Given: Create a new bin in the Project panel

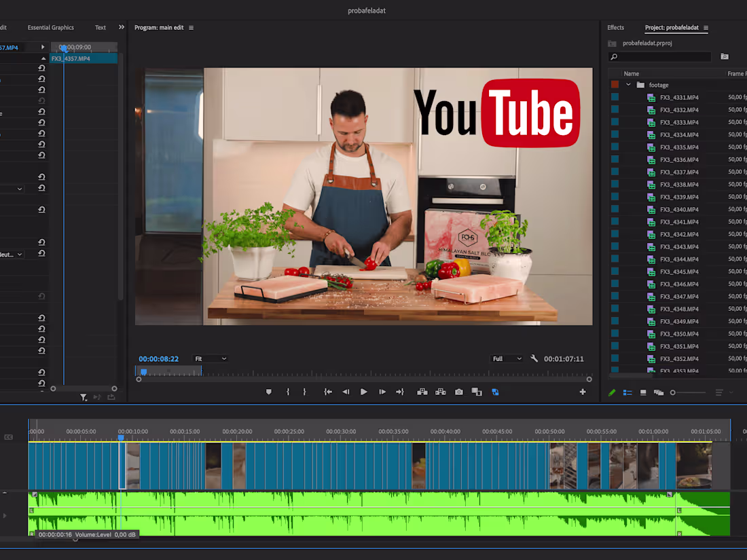Looking at the screenshot, I should (724, 56).
